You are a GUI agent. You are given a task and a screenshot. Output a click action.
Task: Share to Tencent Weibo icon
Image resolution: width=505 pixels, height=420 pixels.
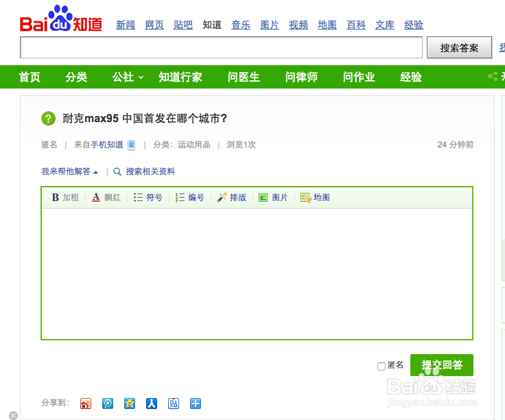108,404
